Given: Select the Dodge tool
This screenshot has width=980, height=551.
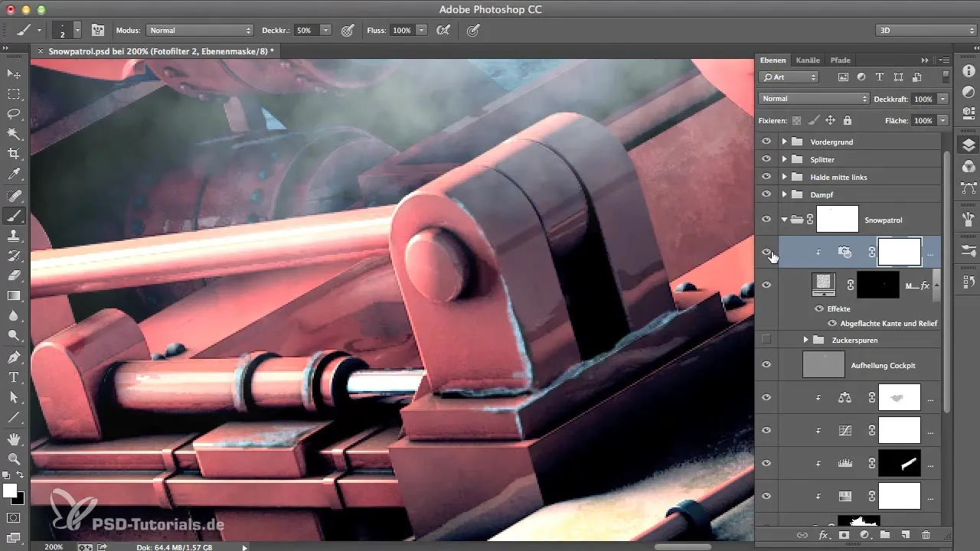Looking at the screenshot, I should (13, 335).
